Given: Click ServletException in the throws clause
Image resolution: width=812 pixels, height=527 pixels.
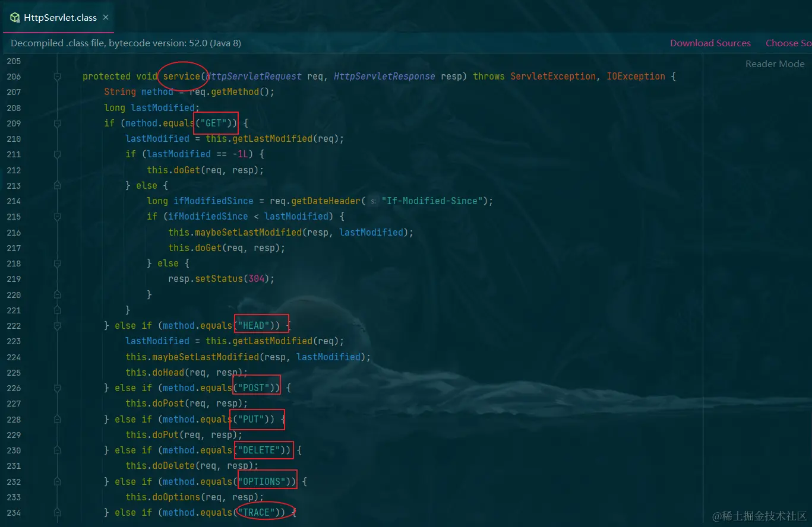Looking at the screenshot, I should pos(553,77).
